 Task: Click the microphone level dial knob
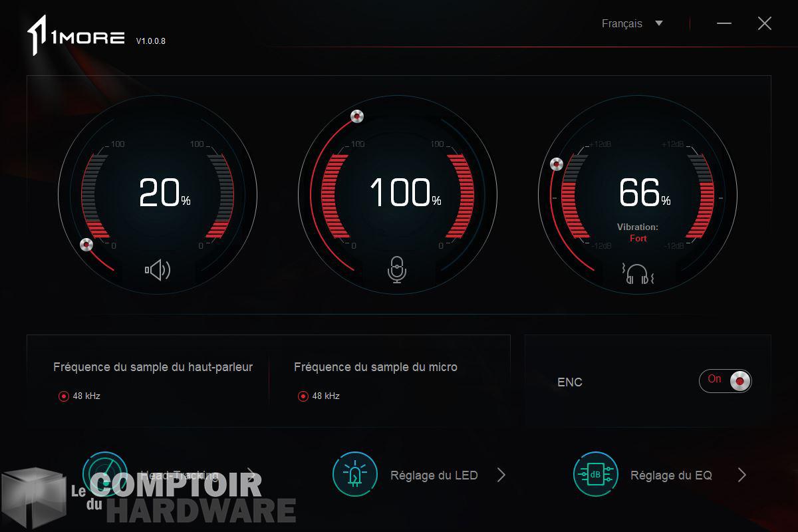[x=358, y=117]
